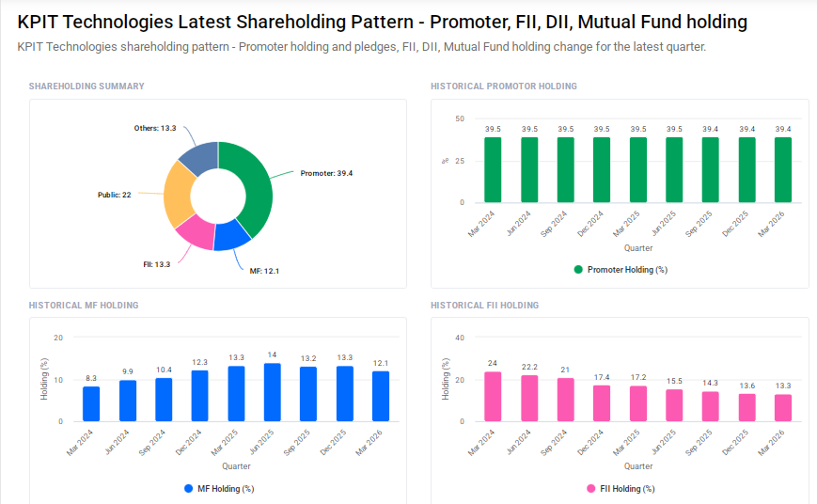Click the Dec 2024 FII holding bar
Screen dimensions: 817x504
[x=602, y=403]
